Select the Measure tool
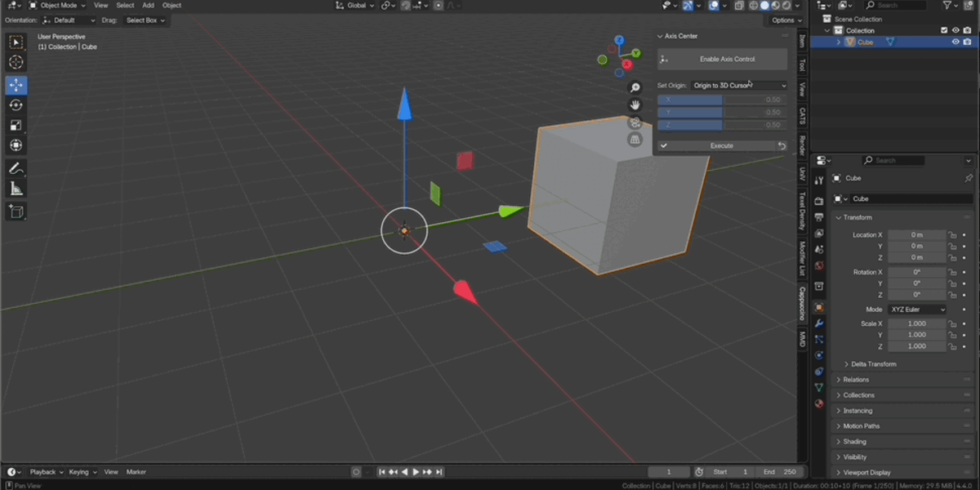Image resolution: width=980 pixels, height=490 pixels. click(16, 189)
